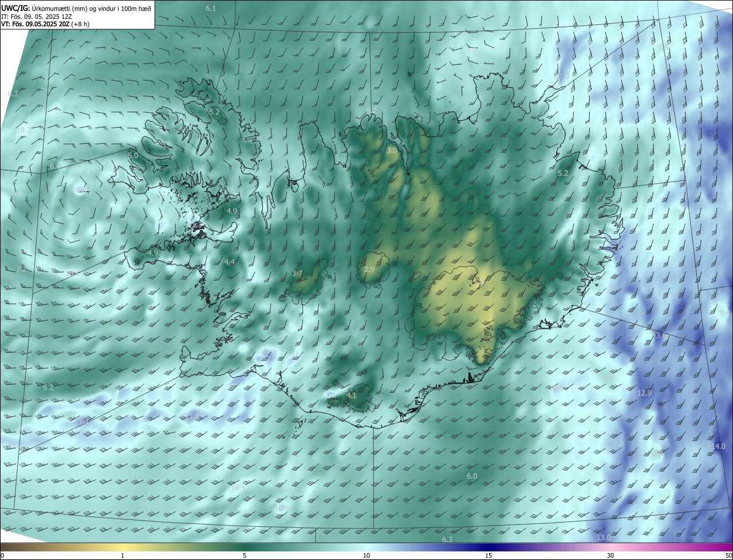
Task: Click the 13.0 value label
Action: coord(604,537)
